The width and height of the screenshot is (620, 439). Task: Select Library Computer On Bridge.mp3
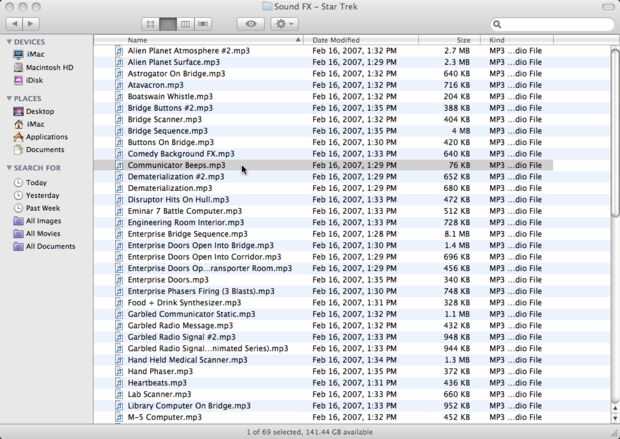pyautogui.click(x=189, y=406)
